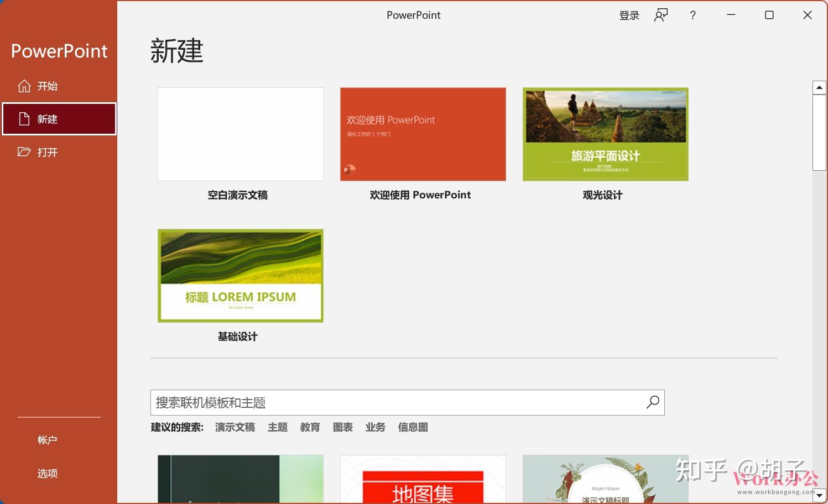Open the 选项 options section

47,473
